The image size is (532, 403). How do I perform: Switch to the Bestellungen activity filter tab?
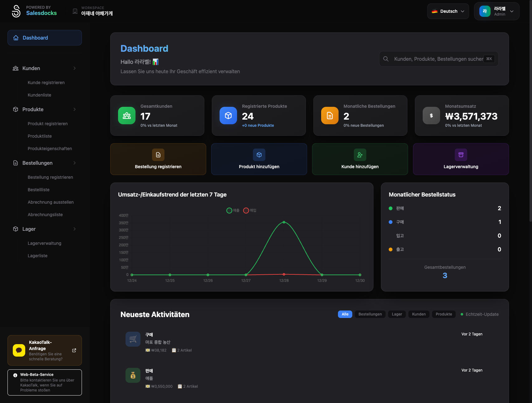370,314
